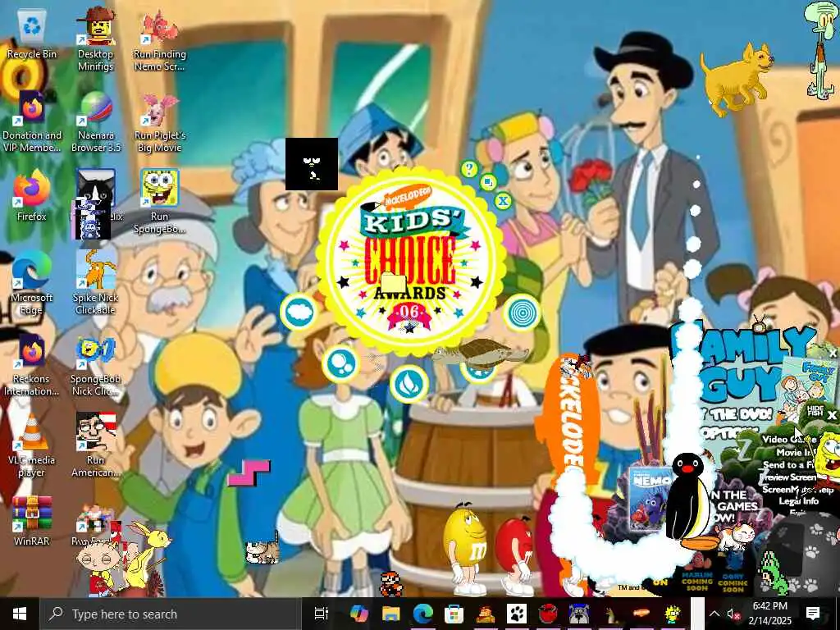Click the Pingu penguin desktop toy

pyautogui.click(x=688, y=497)
